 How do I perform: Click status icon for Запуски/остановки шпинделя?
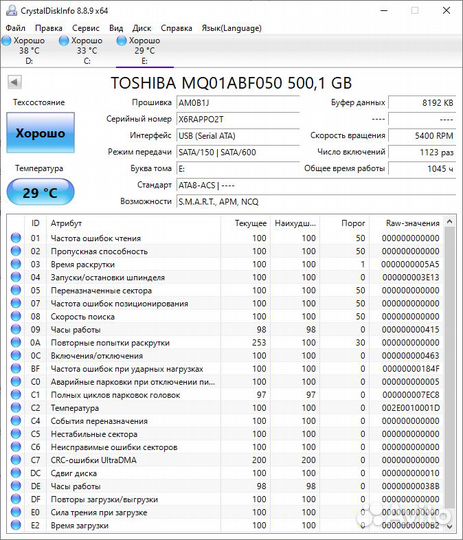(x=16, y=277)
